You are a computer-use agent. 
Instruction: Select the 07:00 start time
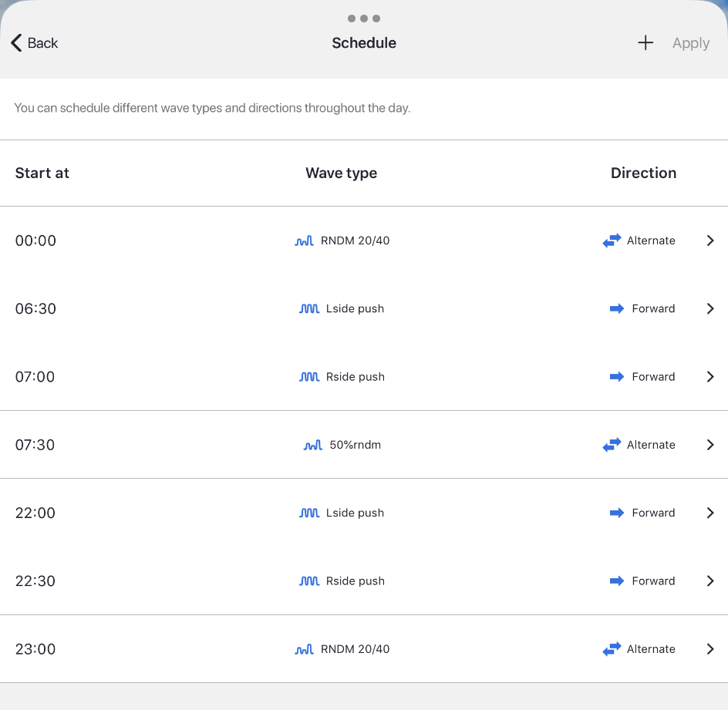click(x=35, y=377)
